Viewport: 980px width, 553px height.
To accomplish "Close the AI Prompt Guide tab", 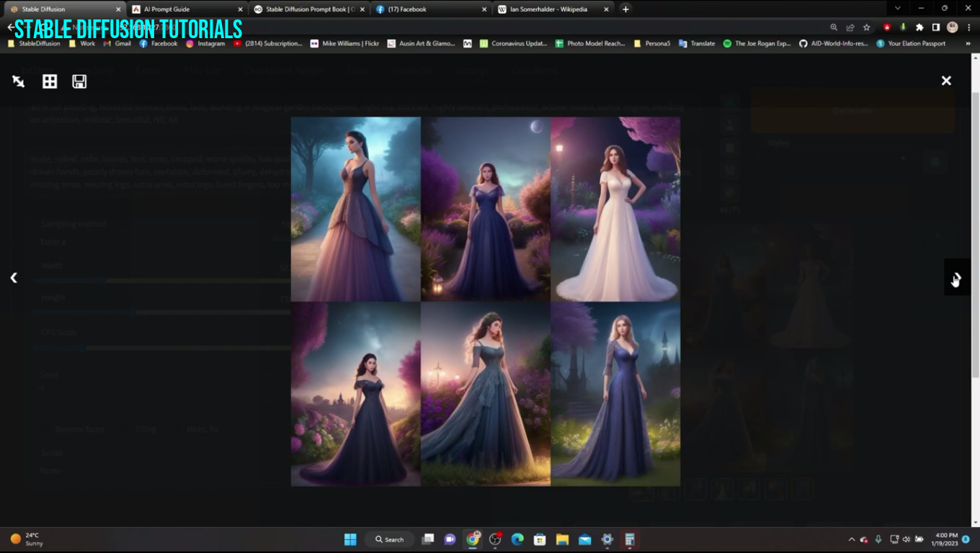I will [x=240, y=9].
